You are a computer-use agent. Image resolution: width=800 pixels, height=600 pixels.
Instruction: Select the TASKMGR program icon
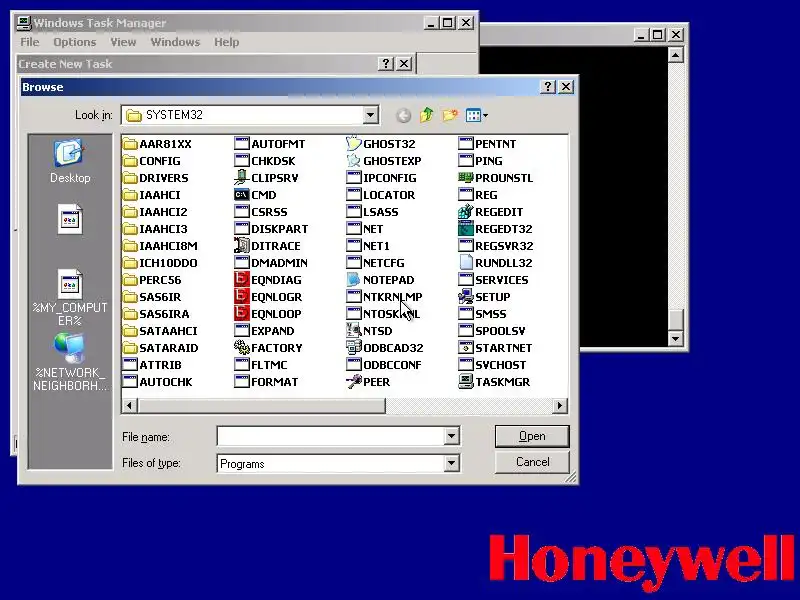tap(465, 382)
